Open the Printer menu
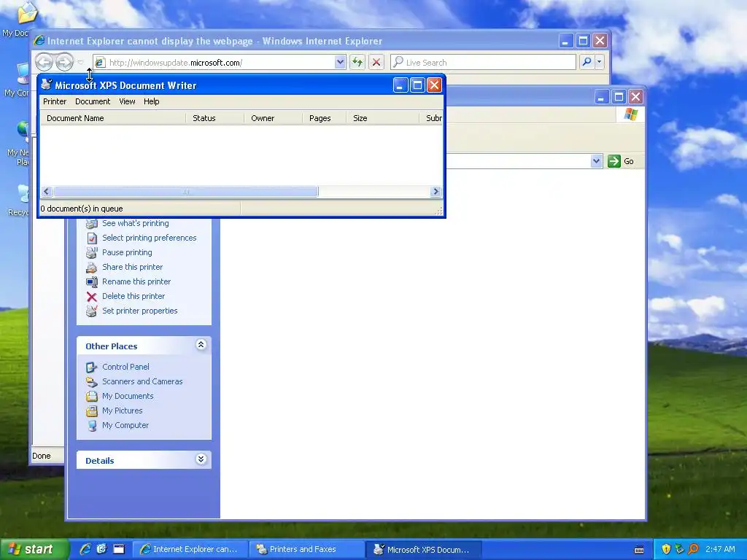 coord(54,101)
